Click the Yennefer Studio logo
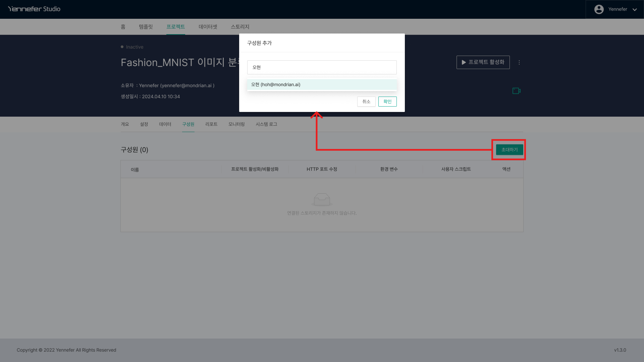The width and height of the screenshot is (644, 362). tap(34, 9)
